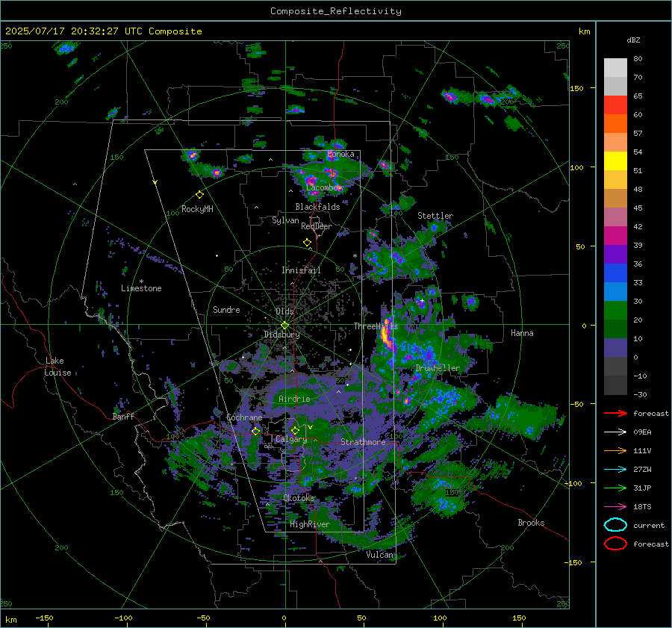Image resolution: width=672 pixels, height=628 pixels.
Task: Click the red forecast arrow in legend
Action: (615, 413)
